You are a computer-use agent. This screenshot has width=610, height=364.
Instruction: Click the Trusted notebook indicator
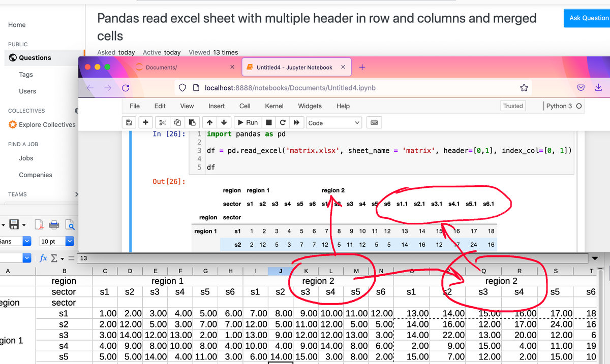click(513, 106)
